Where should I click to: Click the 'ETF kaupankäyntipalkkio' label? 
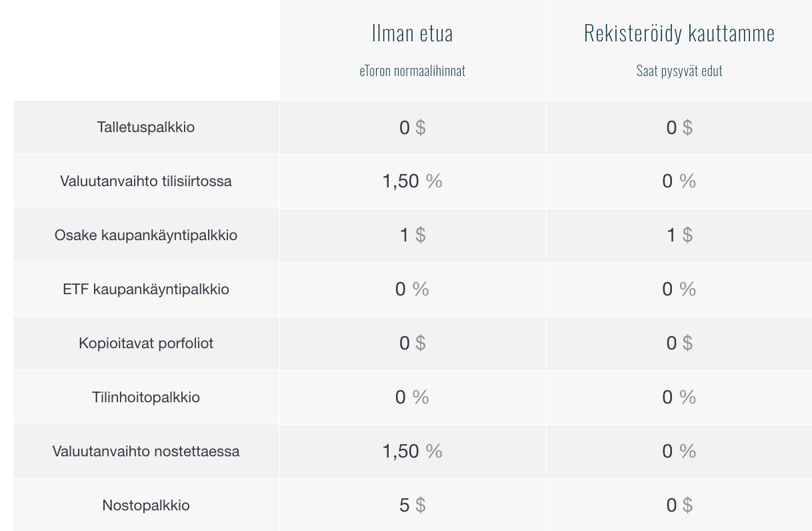pos(146,290)
